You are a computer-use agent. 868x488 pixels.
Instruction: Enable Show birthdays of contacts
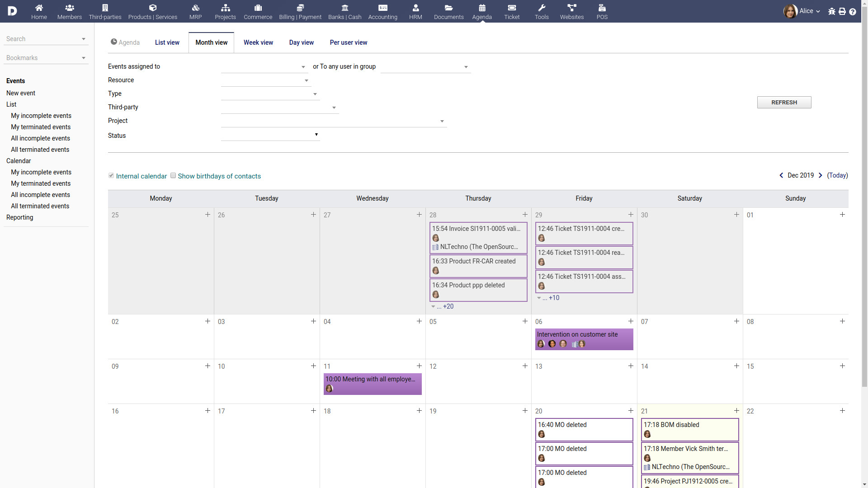coord(173,175)
